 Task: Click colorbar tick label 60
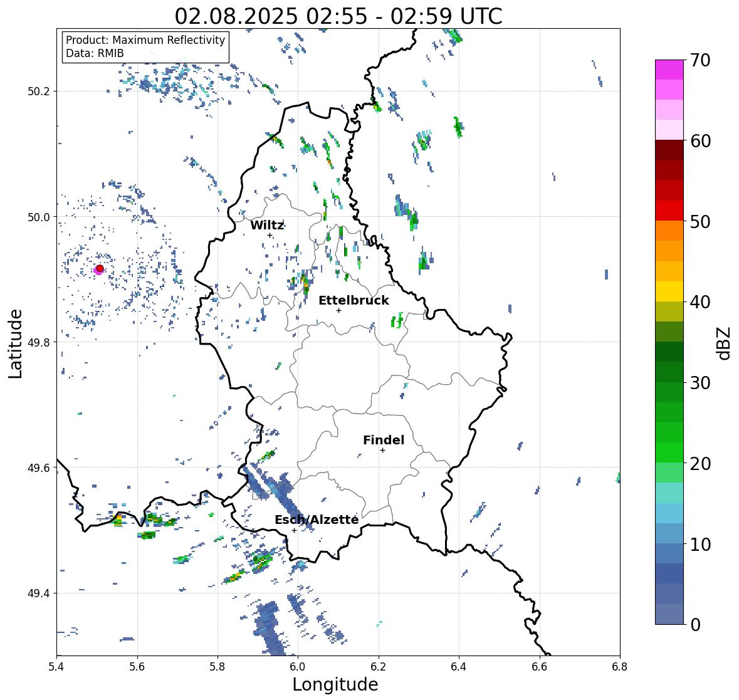click(x=700, y=141)
